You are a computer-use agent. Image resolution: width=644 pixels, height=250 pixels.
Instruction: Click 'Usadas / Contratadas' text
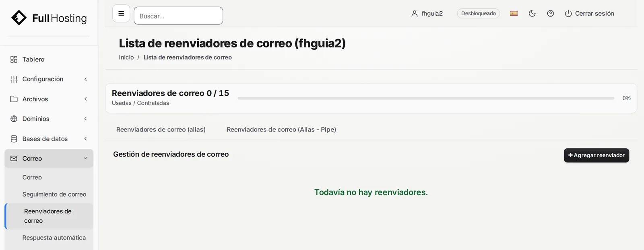pos(140,103)
